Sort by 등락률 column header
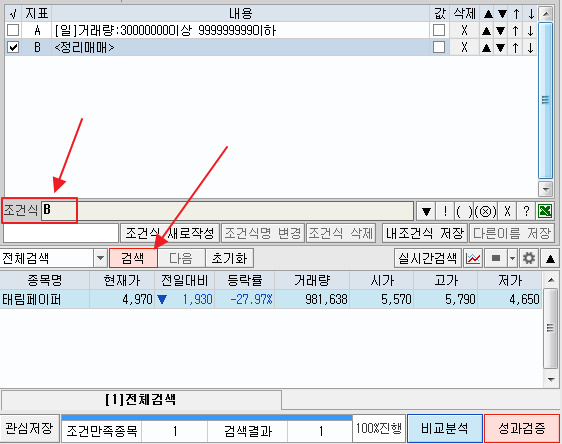Image resolution: width=562 pixels, height=444 pixels. (x=244, y=280)
